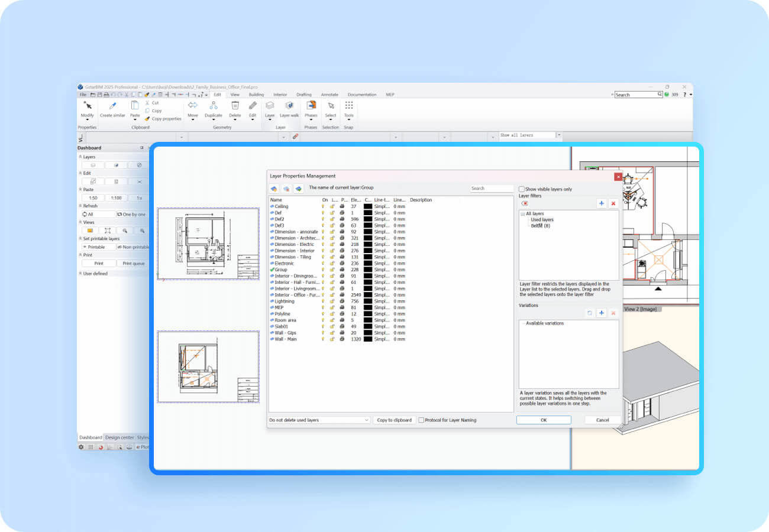Open the Design center panel tab

click(119, 437)
